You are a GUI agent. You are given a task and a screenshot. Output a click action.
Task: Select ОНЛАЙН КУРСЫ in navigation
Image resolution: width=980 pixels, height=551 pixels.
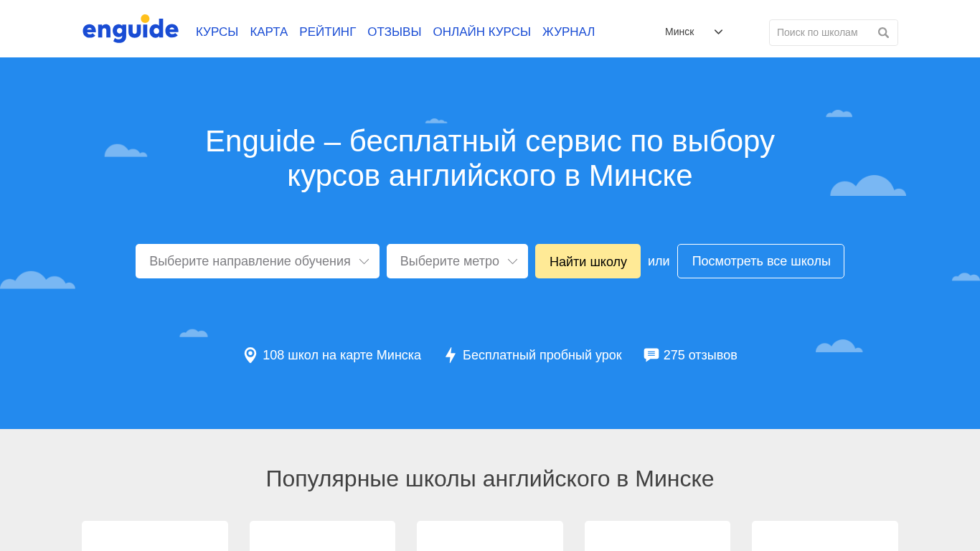click(481, 32)
